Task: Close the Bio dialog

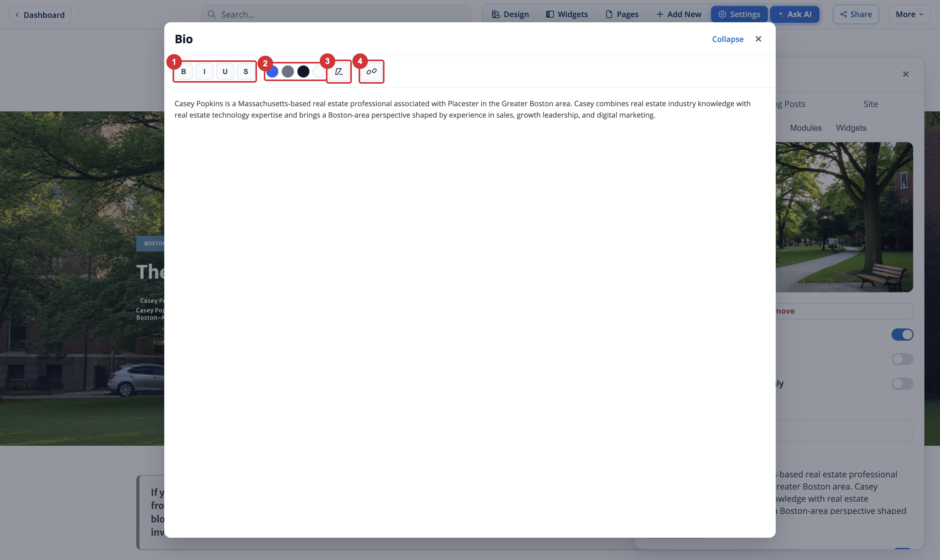Action: (758, 39)
